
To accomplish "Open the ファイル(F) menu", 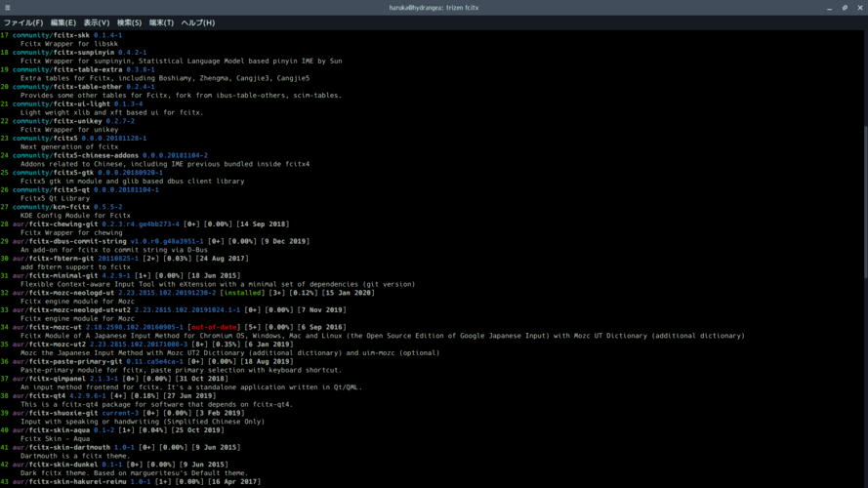I will point(23,22).
